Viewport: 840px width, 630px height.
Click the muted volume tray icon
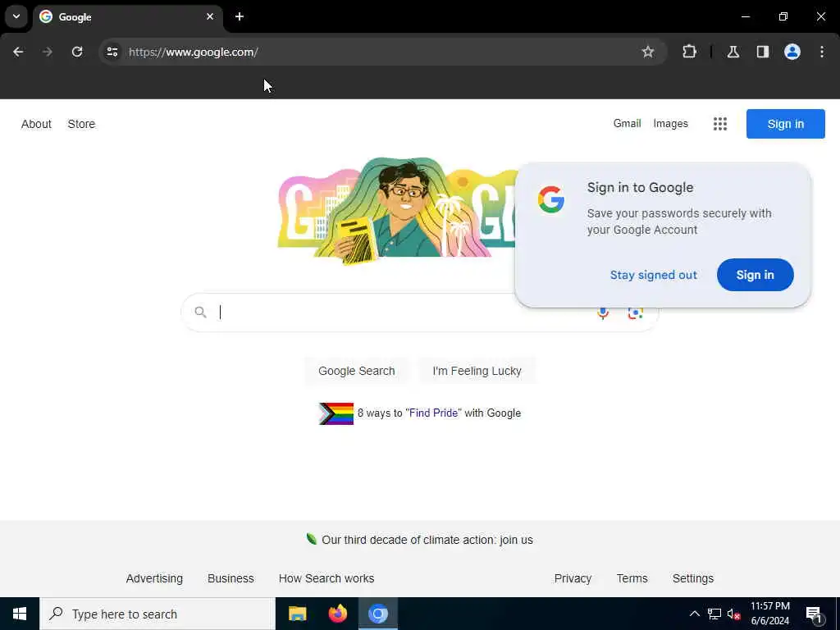click(734, 614)
